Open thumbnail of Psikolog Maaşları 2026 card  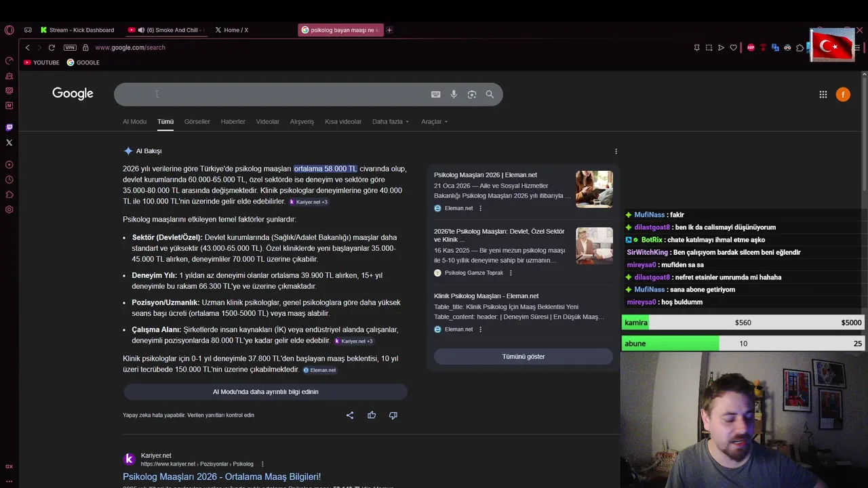pyautogui.click(x=594, y=189)
